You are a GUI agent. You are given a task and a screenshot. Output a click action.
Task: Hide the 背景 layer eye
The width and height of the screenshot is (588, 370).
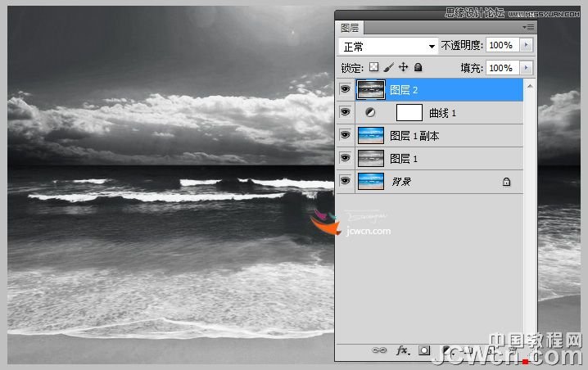(x=345, y=181)
